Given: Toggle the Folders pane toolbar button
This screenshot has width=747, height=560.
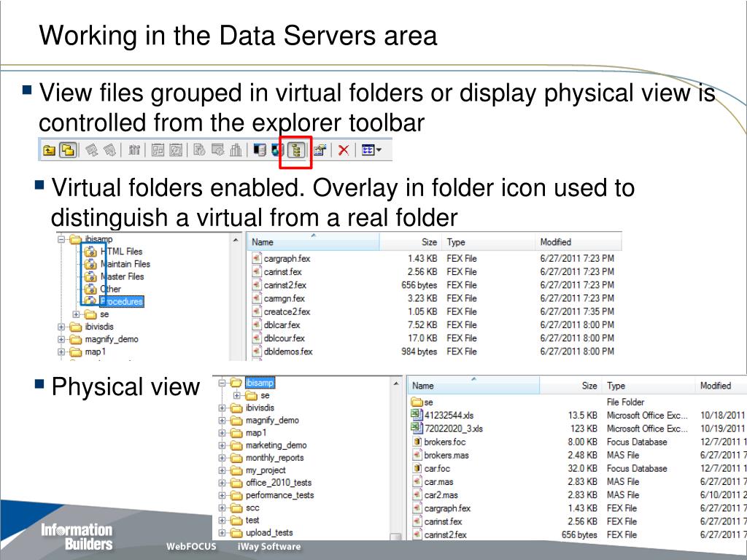Looking at the screenshot, I should point(68,150).
